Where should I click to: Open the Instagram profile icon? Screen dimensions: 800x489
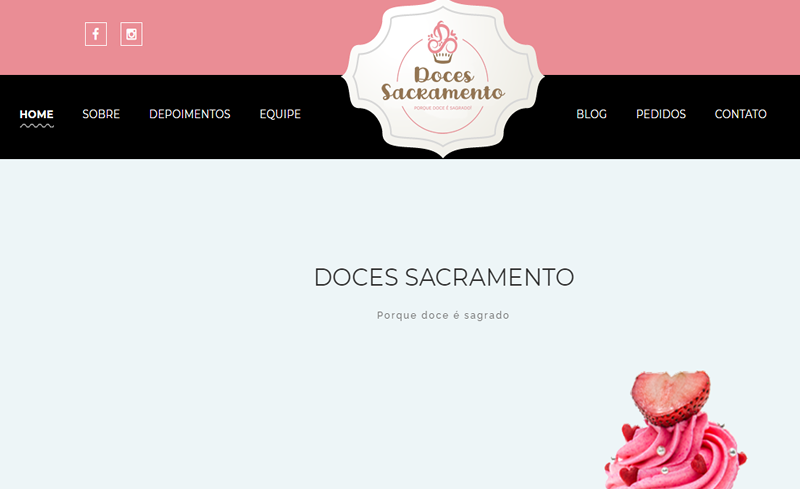coord(131,34)
